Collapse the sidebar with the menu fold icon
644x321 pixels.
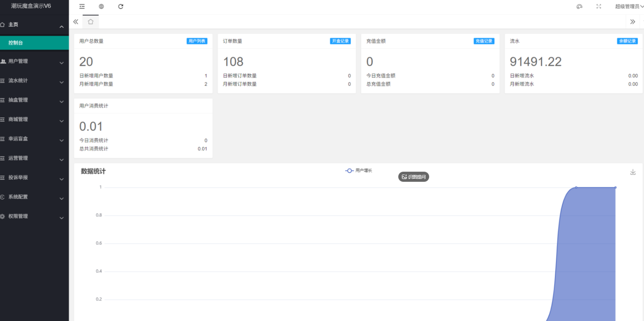[82, 7]
